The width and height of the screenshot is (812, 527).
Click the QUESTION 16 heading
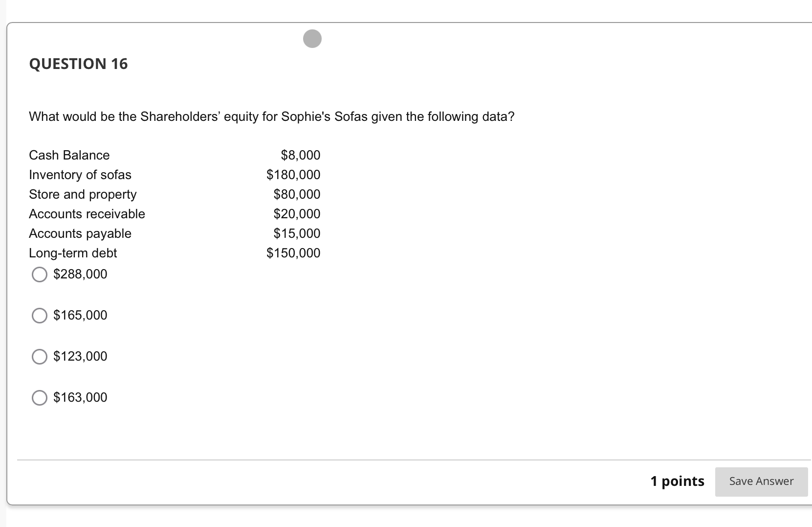tap(78, 64)
